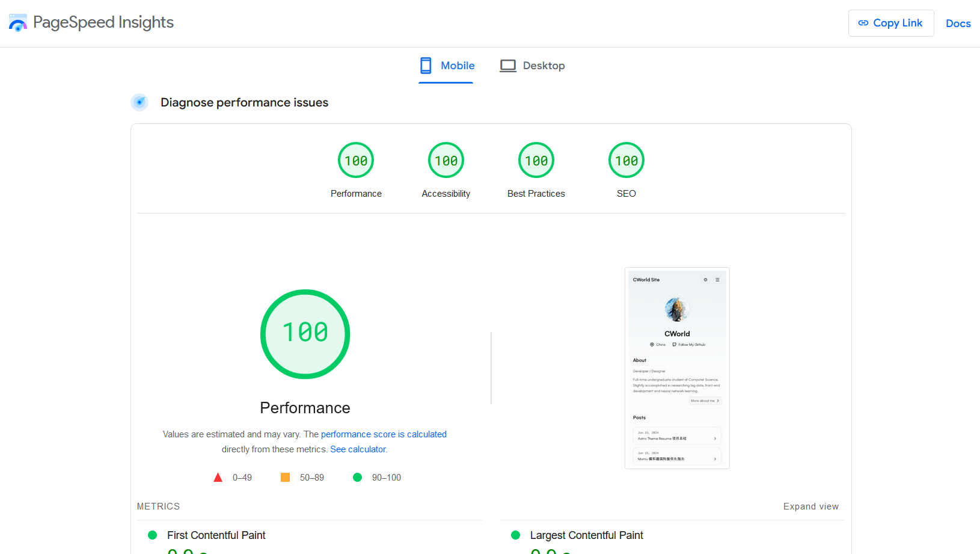Click the red triangle legend marker for 0–49
This screenshot has width=980, height=554.
point(218,477)
